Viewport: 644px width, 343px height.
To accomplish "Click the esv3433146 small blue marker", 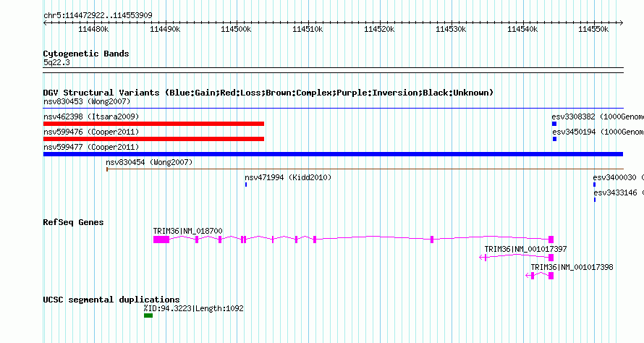I will pyautogui.click(x=595, y=200).
